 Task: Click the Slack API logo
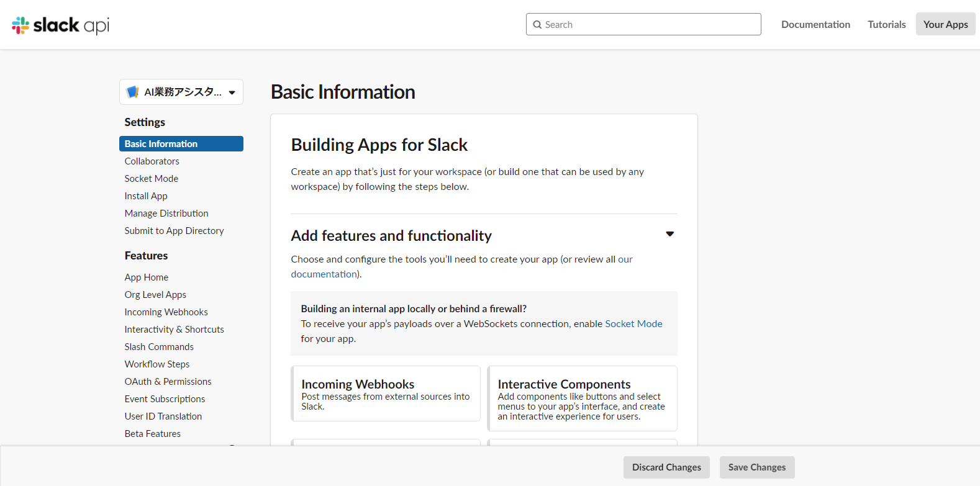(60, 25)
